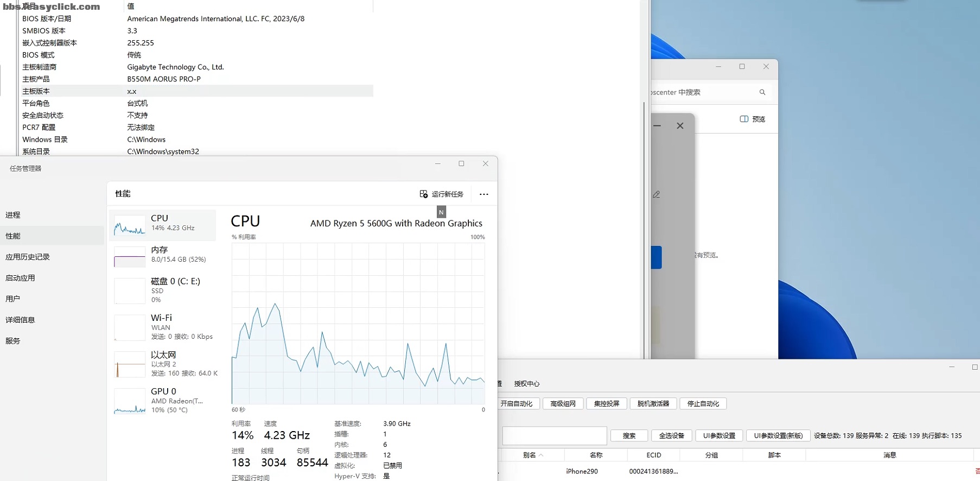Select the CPU performance graph thumbnail

[130, 225]
